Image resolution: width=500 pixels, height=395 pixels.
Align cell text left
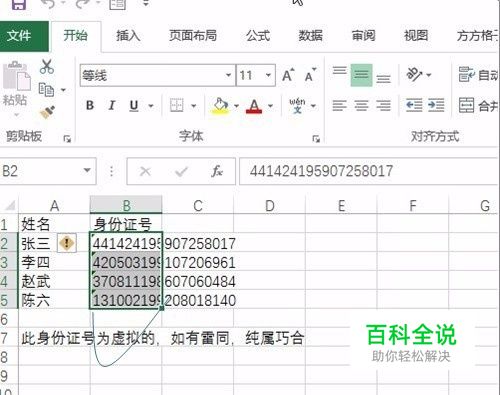[x=339, y=106]
